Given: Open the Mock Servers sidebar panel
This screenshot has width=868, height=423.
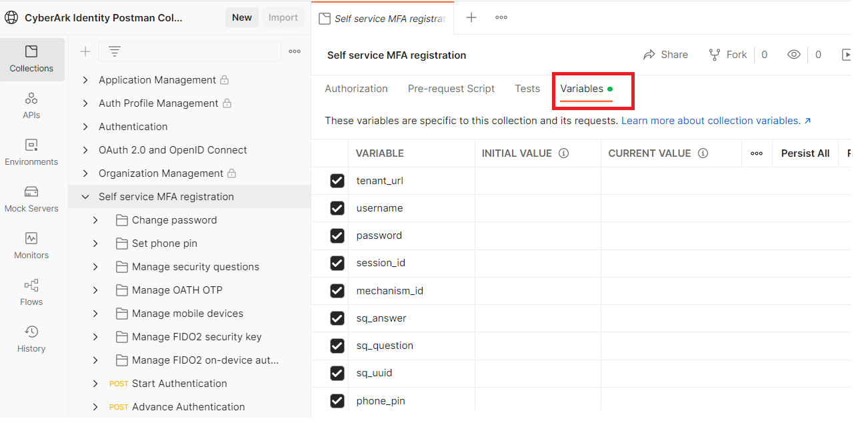Looking at the screenshot, I should pyautogui.click(x=31, y=199).
